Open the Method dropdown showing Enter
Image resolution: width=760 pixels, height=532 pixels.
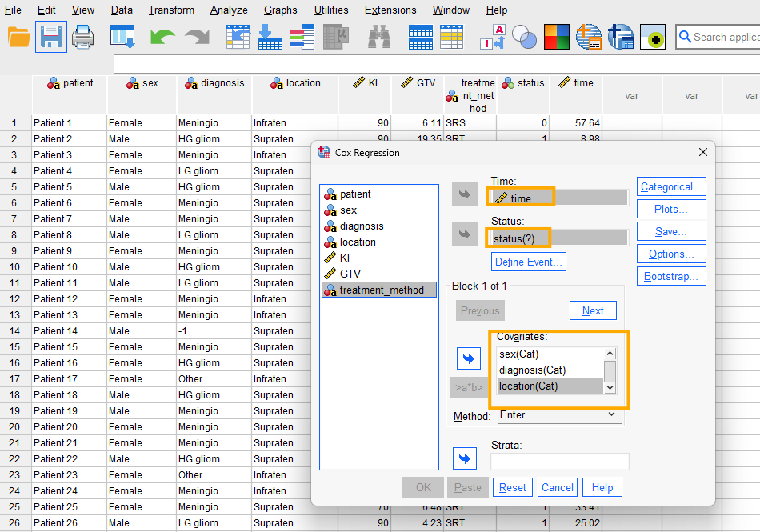point(556,415)
